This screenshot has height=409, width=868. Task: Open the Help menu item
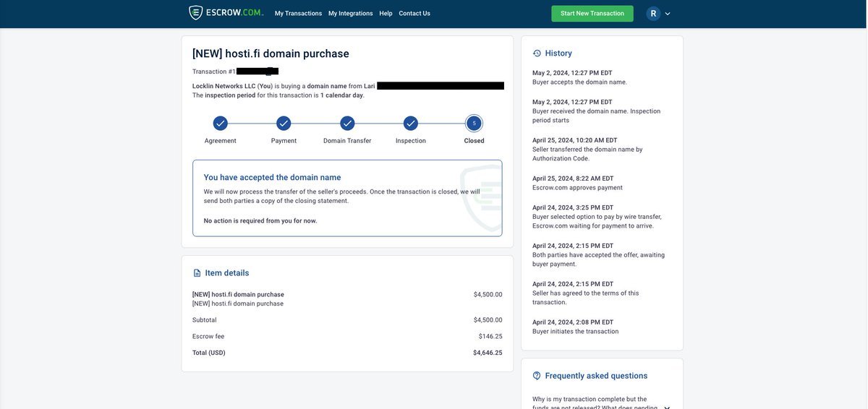(x=386, y=13)
